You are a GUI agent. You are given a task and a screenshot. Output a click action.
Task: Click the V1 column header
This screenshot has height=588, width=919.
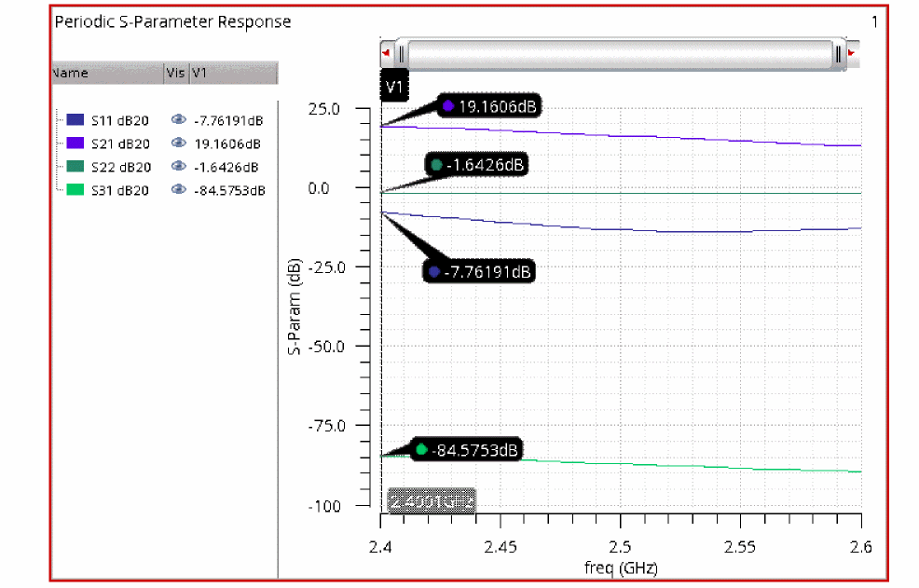[233, 73]
